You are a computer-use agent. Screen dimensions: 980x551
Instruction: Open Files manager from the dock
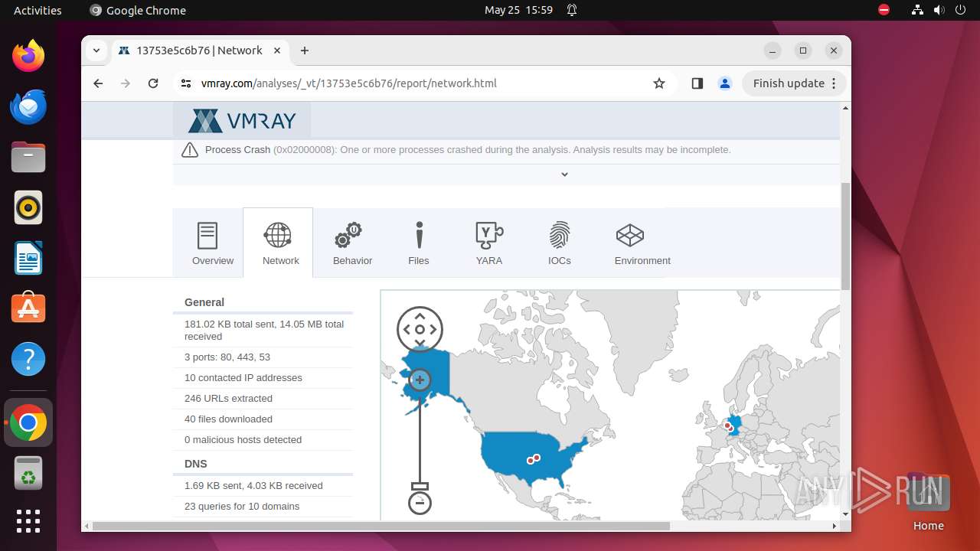click(x=28, y=157)
